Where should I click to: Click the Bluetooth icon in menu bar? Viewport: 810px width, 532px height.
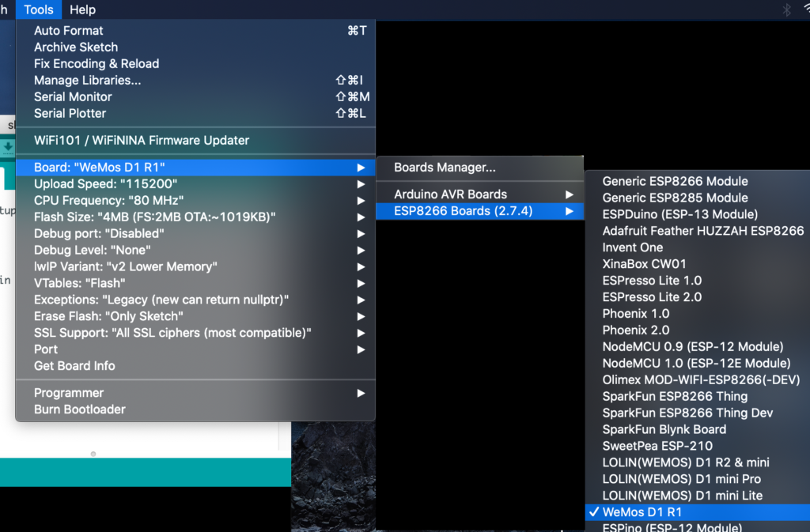(x=787, y=9)
